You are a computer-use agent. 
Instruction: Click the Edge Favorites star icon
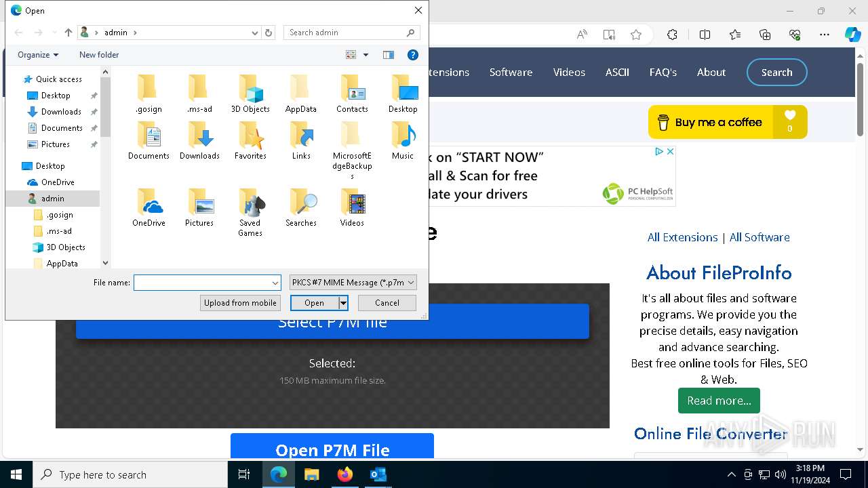click(x=636, y=35)
